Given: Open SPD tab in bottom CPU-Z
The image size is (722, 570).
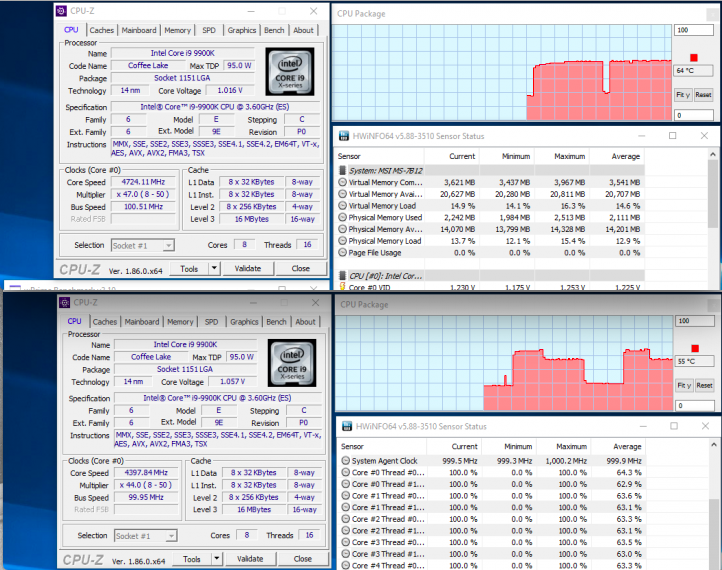Looking at the screenshot, I should pyautogui.click(x=211, y=322).
